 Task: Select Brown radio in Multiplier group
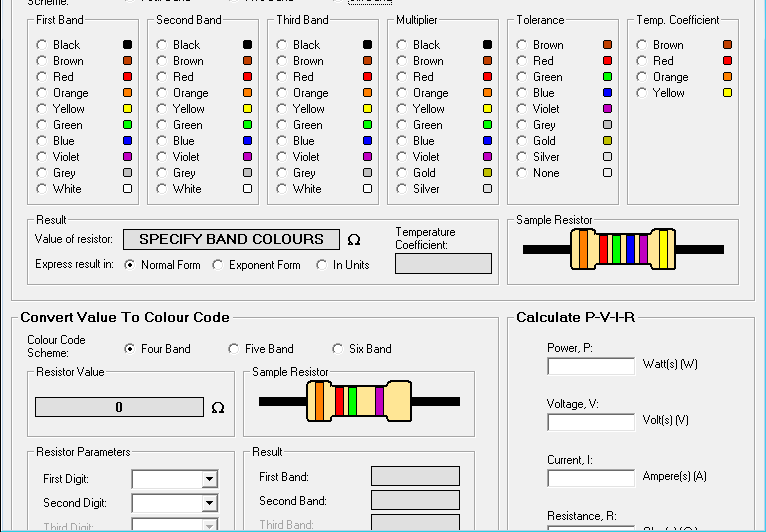(x=402, y=61)
